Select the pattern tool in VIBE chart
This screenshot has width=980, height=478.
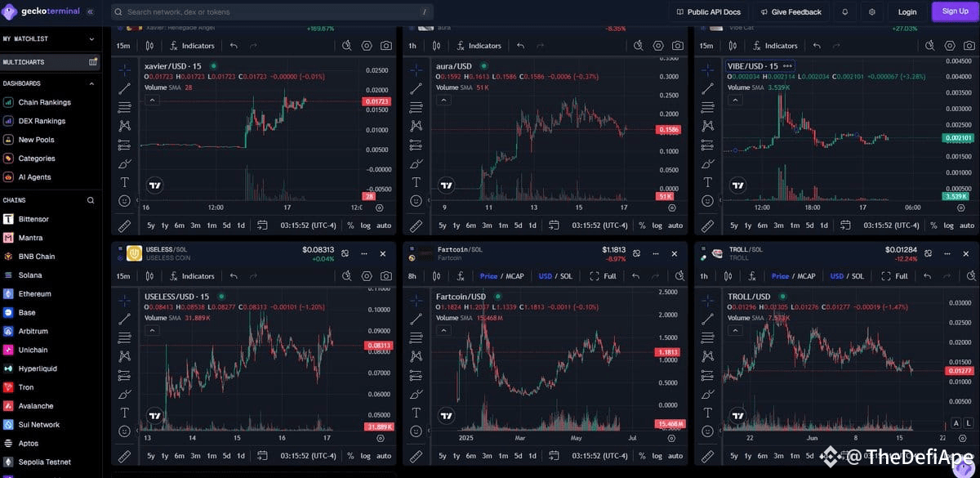[x=707, y=126]
